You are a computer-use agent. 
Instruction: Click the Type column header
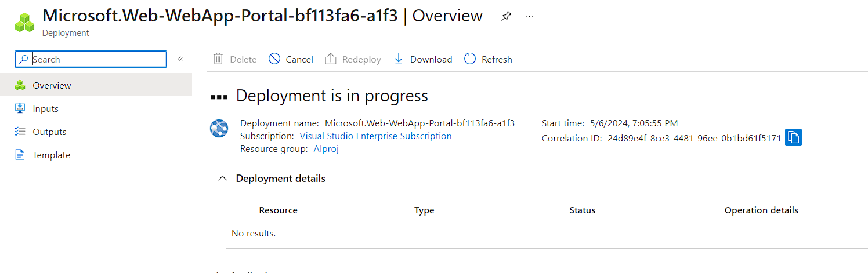[x=424, y=210]
